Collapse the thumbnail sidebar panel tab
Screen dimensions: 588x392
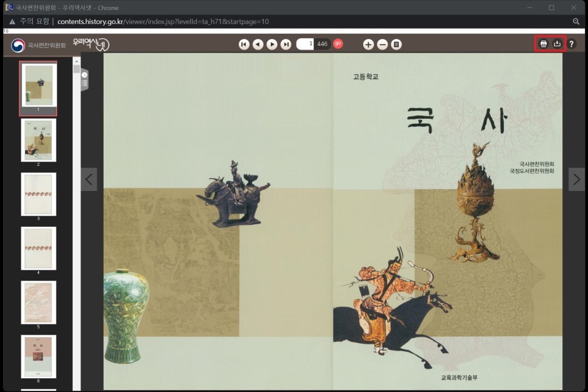point(84,80)
